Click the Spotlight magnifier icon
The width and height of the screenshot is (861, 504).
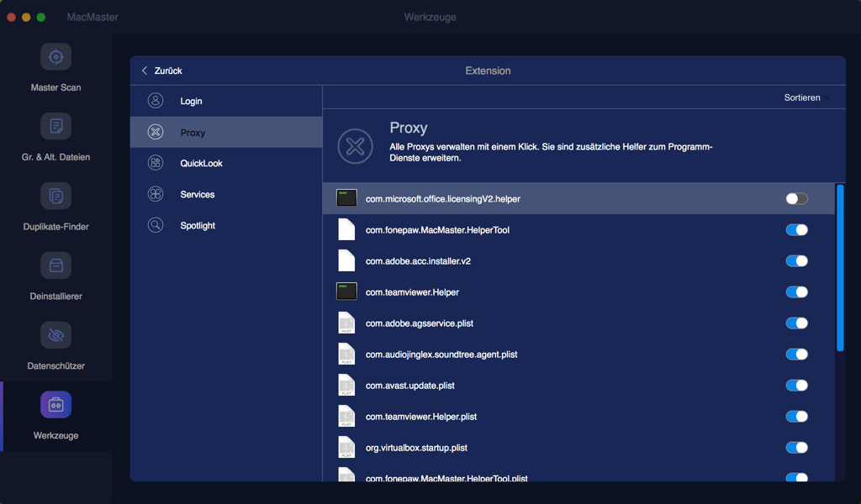point(156,225)
